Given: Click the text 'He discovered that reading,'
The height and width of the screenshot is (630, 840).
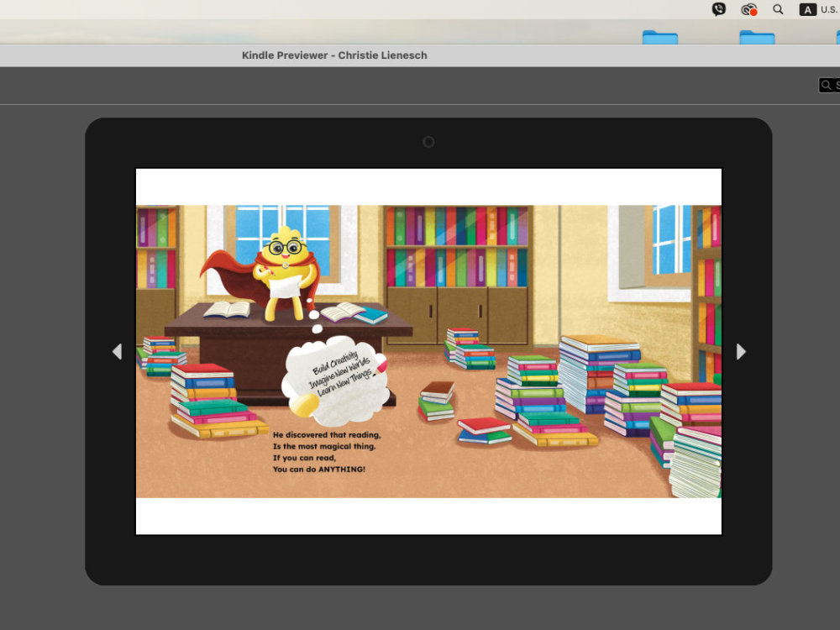Looking at the screenshot, I should pos(327,435).
